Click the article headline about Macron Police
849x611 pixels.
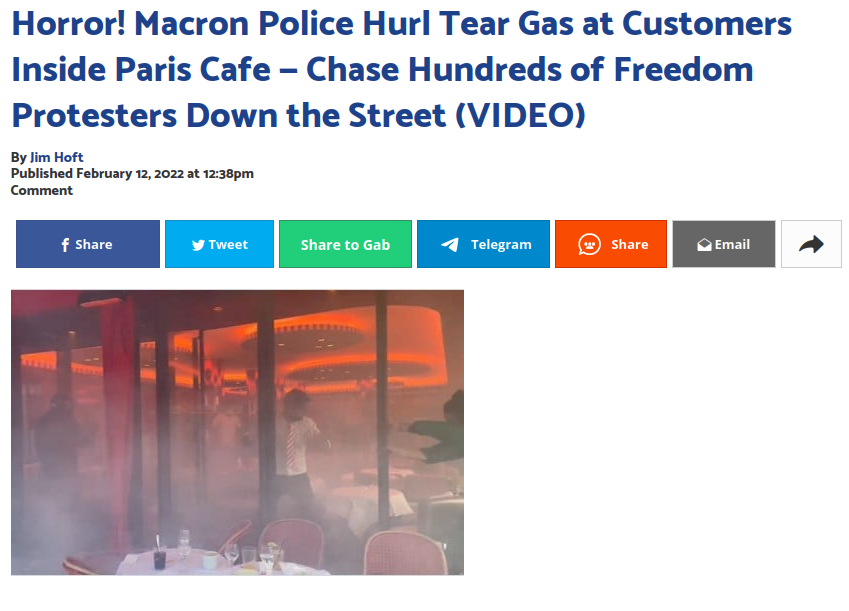[402, 69]
